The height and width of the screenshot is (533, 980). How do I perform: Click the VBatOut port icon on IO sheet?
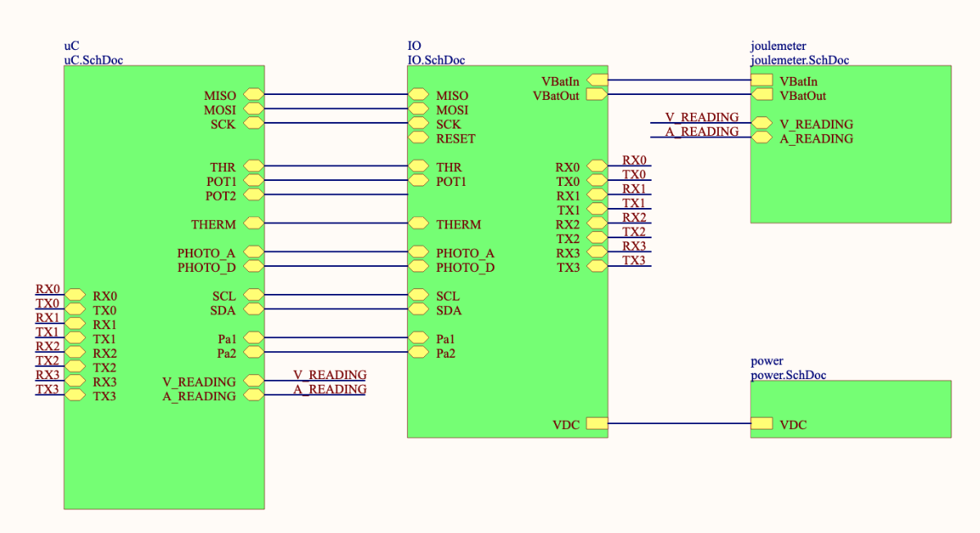point(597,94)
